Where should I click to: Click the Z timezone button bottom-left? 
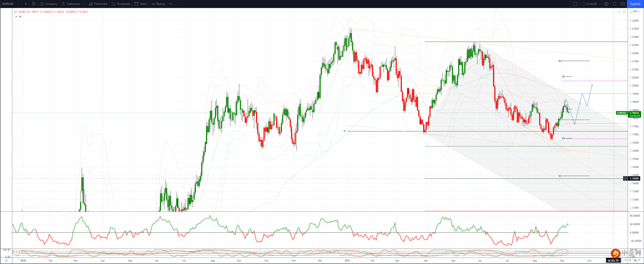(x=6, y=260)
